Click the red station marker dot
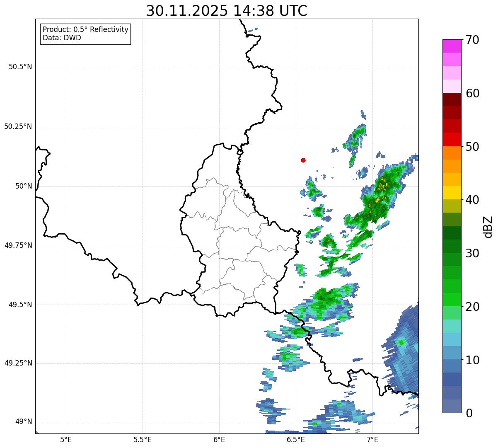The image size is (498, 448). click(x=303, y=160)
